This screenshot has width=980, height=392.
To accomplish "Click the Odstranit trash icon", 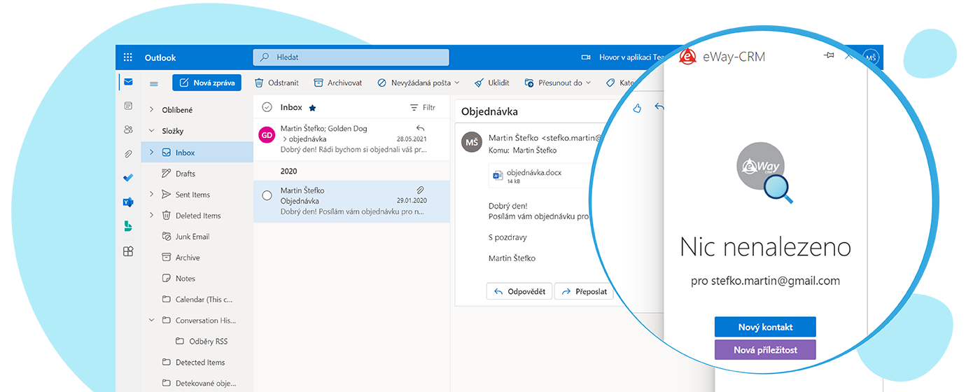I will (x=259, y=83).
